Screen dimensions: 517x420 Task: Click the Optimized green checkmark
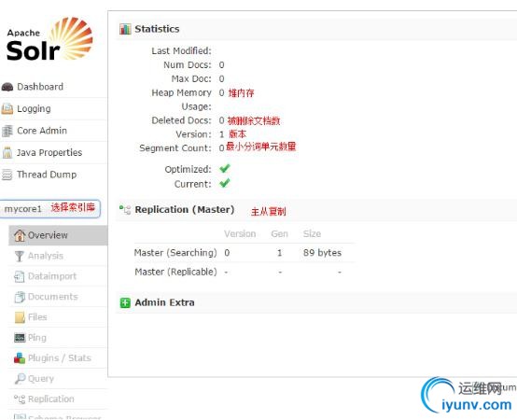click(225, 168)
